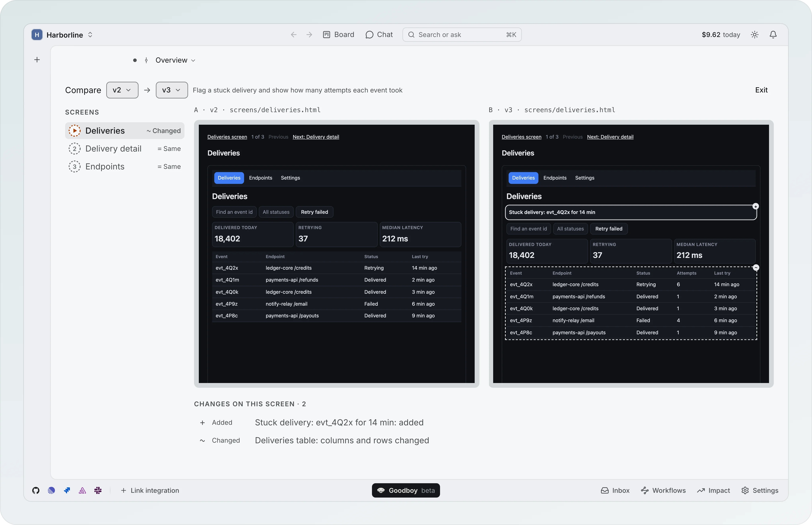
Task: Select Settings tab in panel B
Action: (x=585, y=178)
